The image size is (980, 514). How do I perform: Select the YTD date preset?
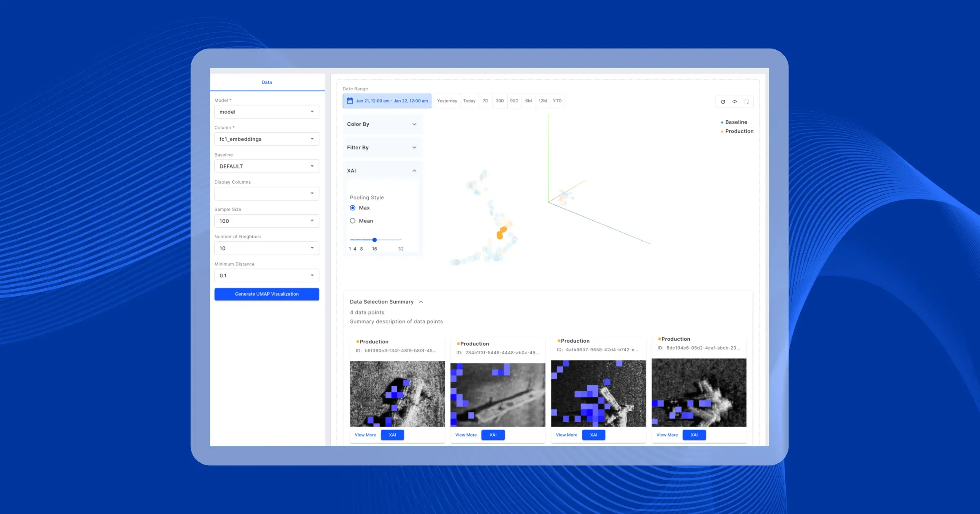coord(557,101)
